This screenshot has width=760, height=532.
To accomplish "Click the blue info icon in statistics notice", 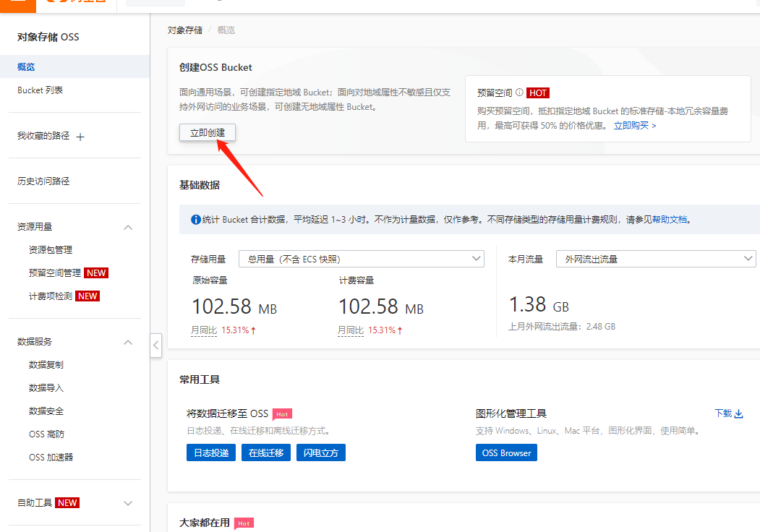I will (x=195, y=220).
